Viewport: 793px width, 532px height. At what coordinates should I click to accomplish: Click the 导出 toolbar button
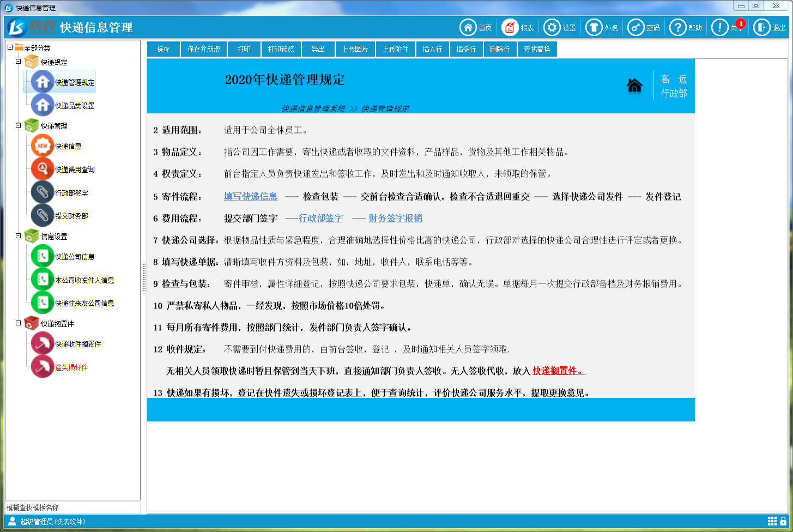coord(318,49)
